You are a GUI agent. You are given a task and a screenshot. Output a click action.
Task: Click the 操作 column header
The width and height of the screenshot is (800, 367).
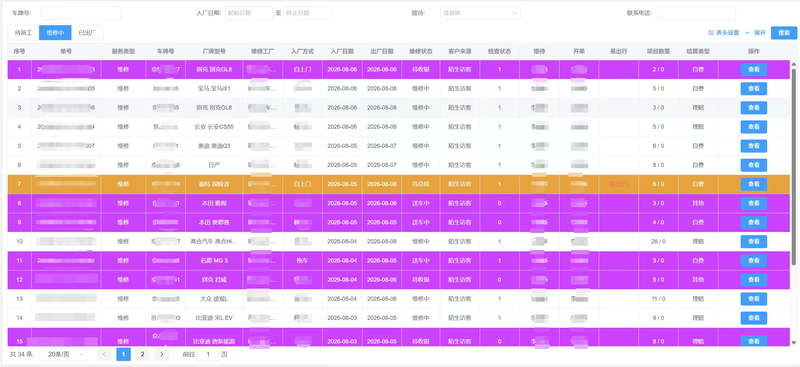[x=754, y=52]
